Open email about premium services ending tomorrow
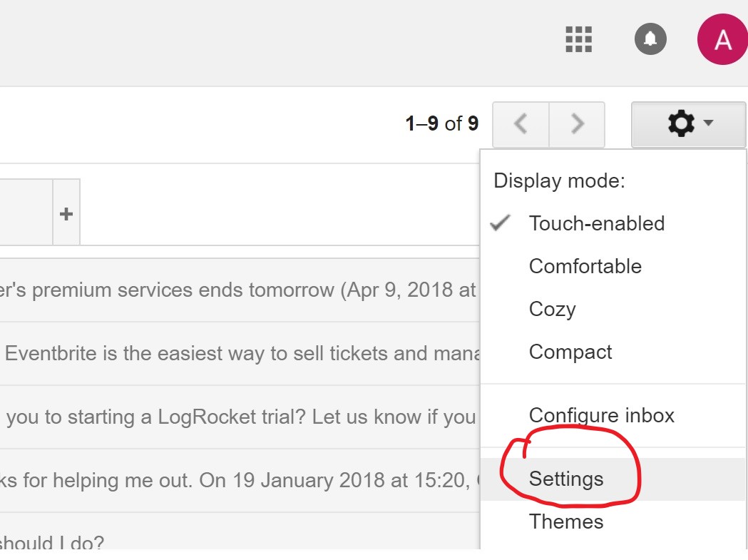 click(x=240, y=290)
